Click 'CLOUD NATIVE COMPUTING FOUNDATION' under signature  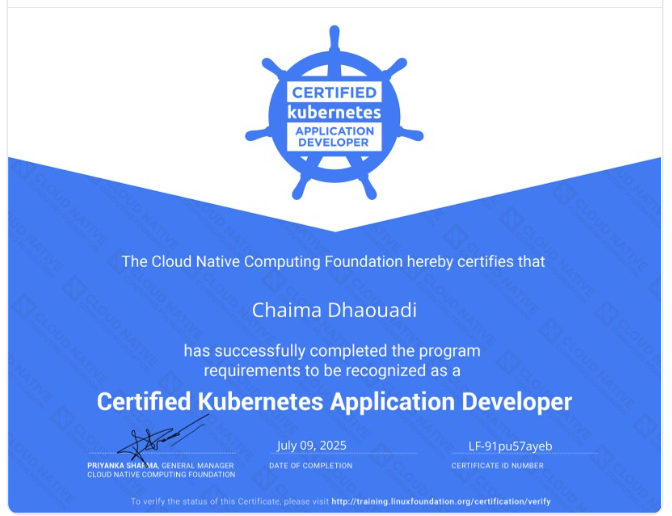point(161,474)
